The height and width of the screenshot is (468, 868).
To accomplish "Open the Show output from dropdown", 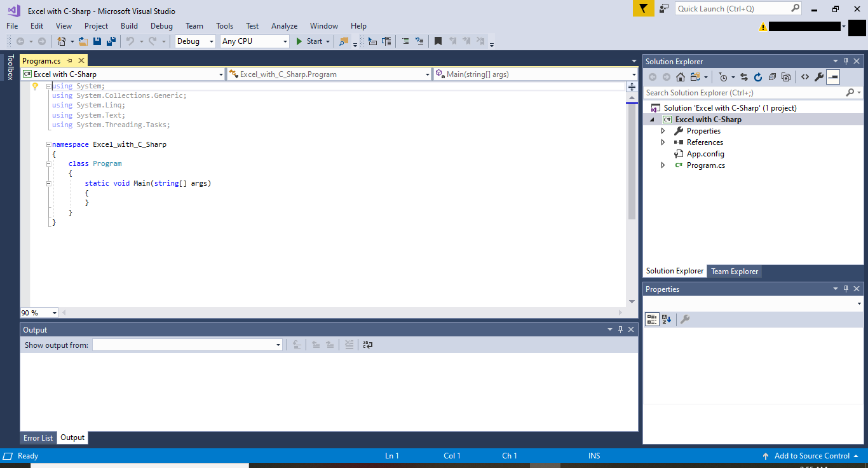I will (187, 345).
